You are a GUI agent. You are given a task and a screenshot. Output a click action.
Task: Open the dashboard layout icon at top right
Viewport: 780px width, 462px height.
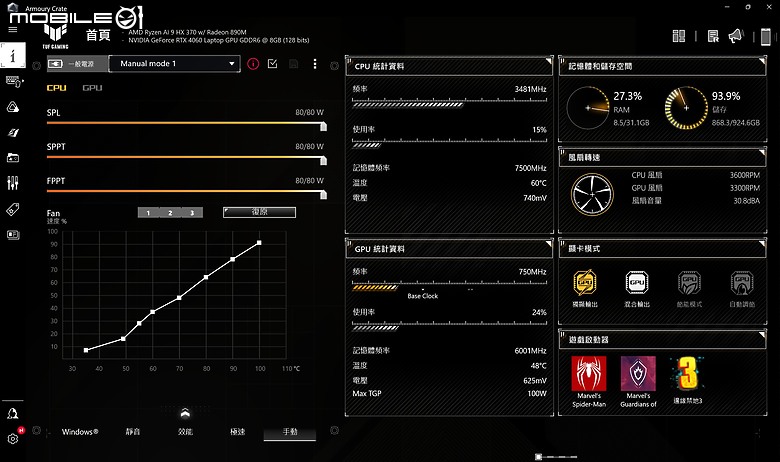click(x=679, y=36)
